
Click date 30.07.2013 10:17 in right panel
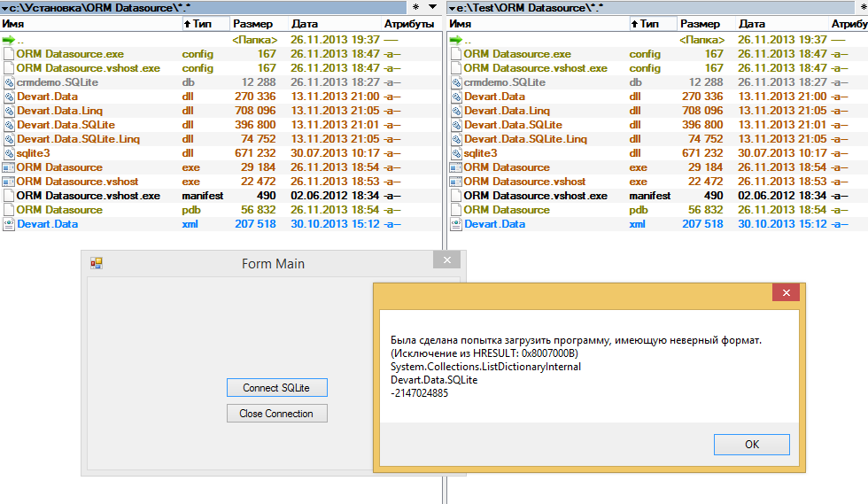point(782,153)
